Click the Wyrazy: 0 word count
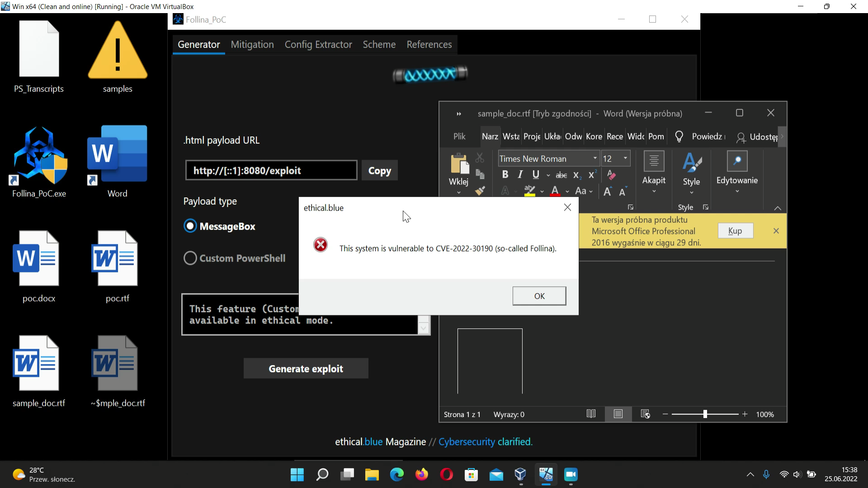The height and width of the screenshot is (488, 868). click(509, 414)
